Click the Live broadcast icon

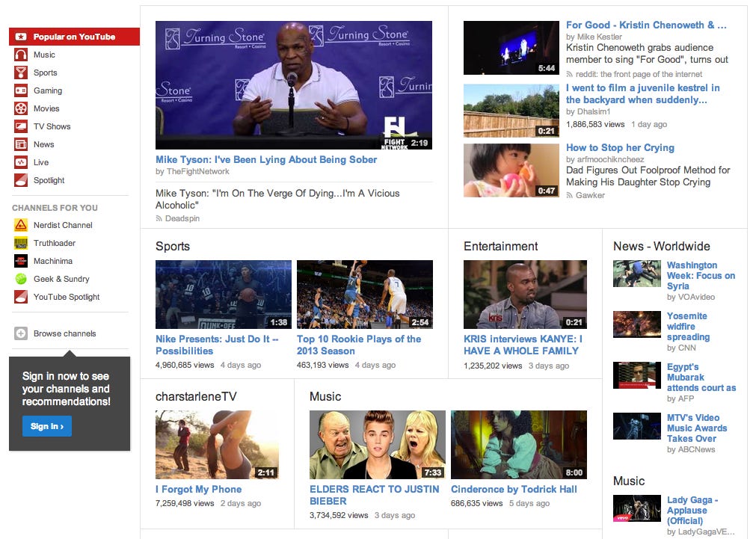point(21,162)
